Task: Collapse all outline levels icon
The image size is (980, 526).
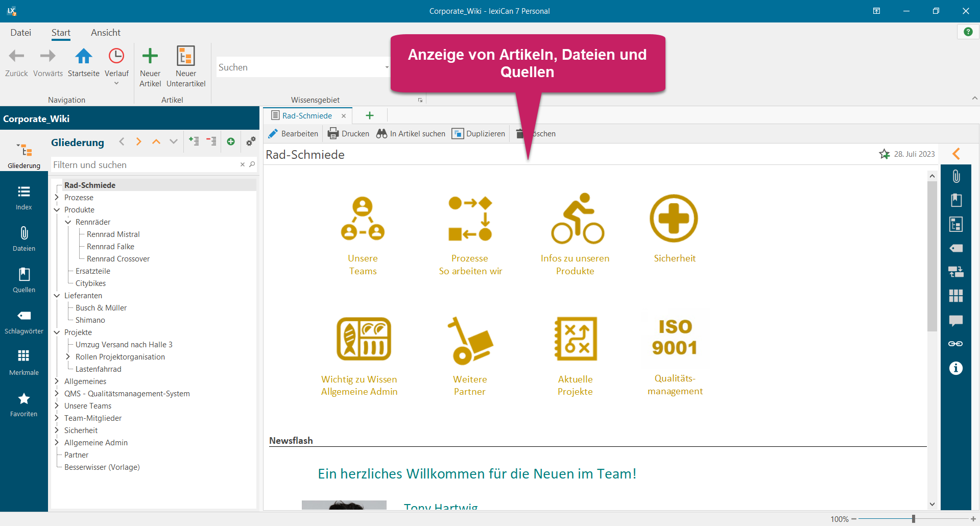Action: pos(211,141)
